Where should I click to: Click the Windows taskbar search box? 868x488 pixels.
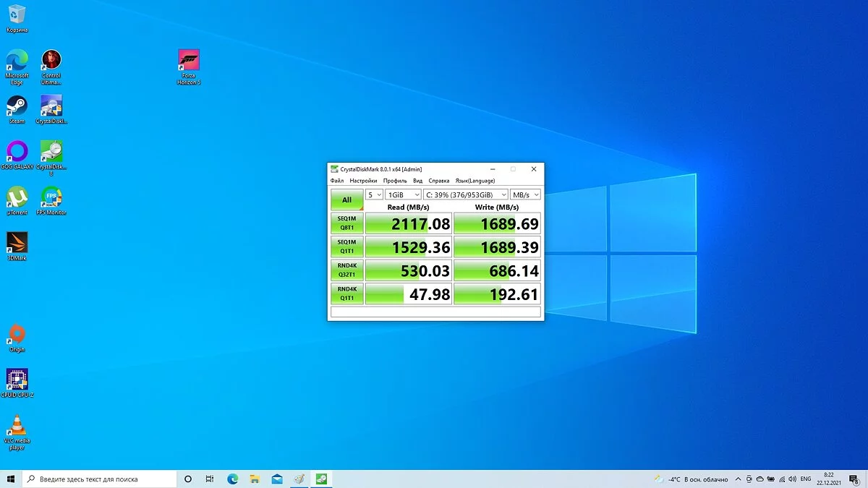click(x=101, y=479)
